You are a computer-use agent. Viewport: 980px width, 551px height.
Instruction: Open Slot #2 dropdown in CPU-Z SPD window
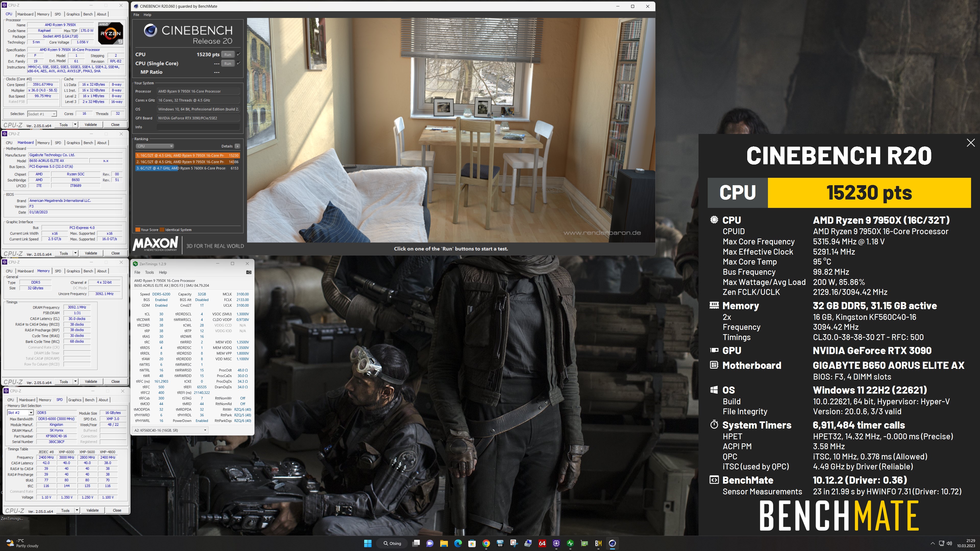[x=20, y=413]
